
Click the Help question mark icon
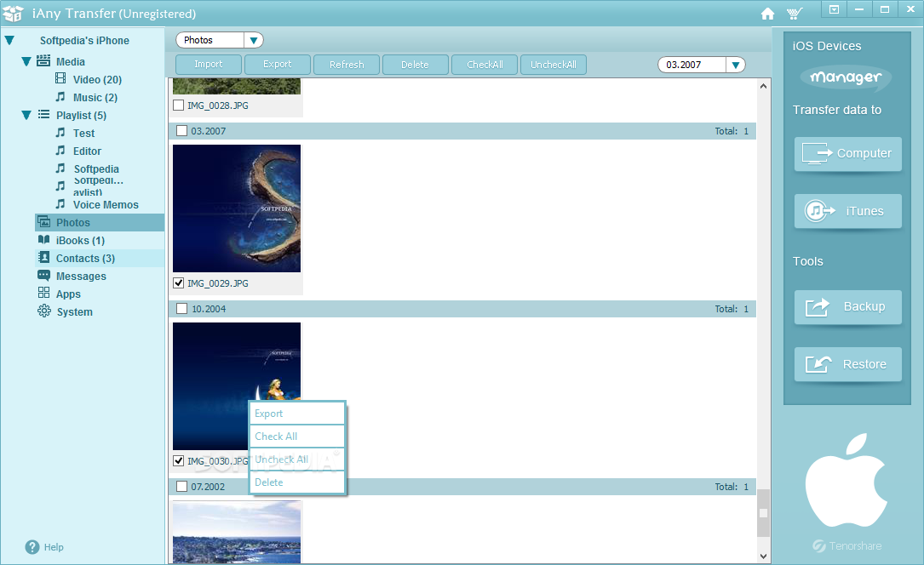pyautogui.click(x=32, y=547)
